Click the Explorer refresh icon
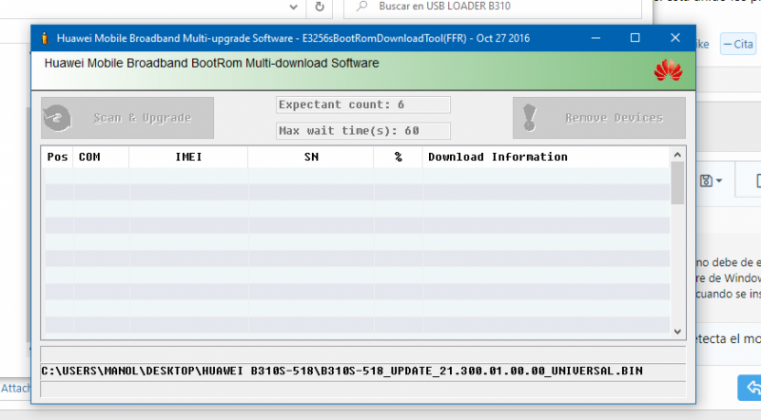 tap(319, 7)
